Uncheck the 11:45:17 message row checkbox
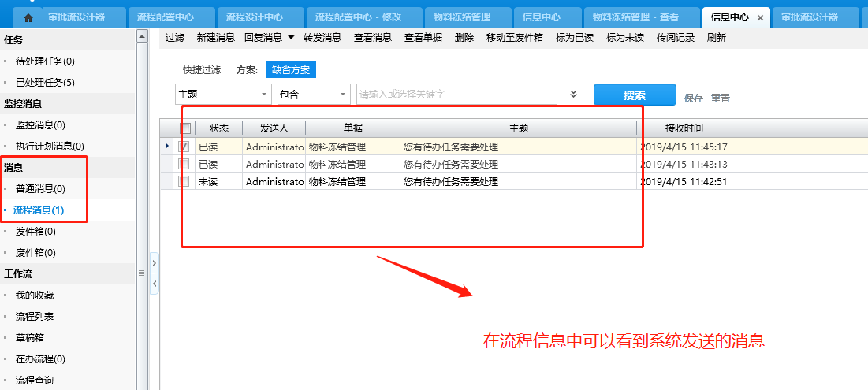The image size is (868, 390). [185, 147]
